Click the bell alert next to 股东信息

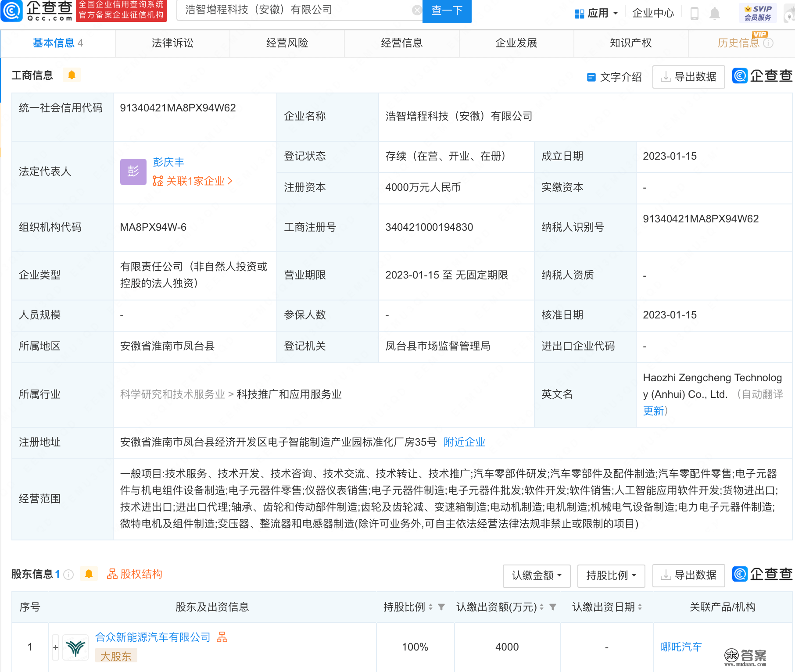89,574
